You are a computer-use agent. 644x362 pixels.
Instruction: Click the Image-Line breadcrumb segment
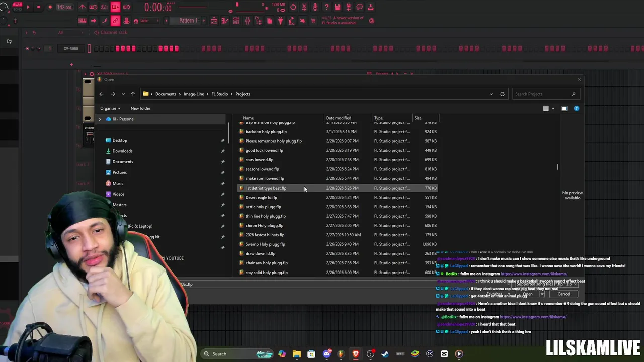pos(194,94)
